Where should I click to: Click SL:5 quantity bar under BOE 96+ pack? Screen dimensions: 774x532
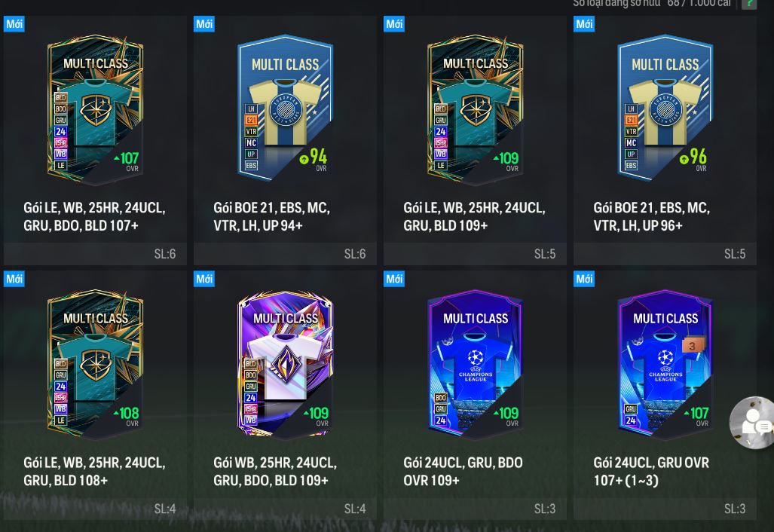coord(665,254)
